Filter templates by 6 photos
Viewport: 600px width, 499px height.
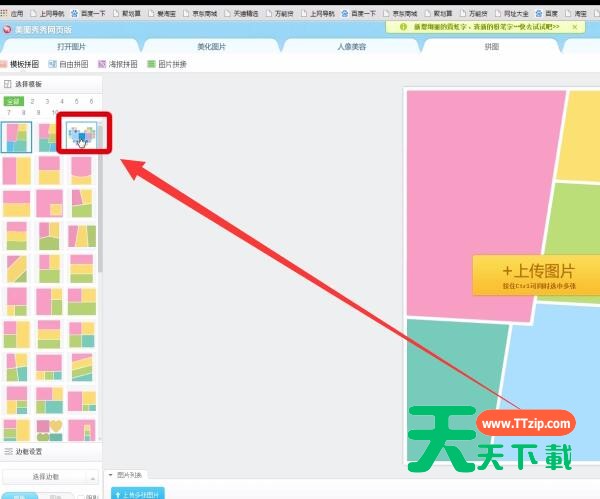(91, 101)
